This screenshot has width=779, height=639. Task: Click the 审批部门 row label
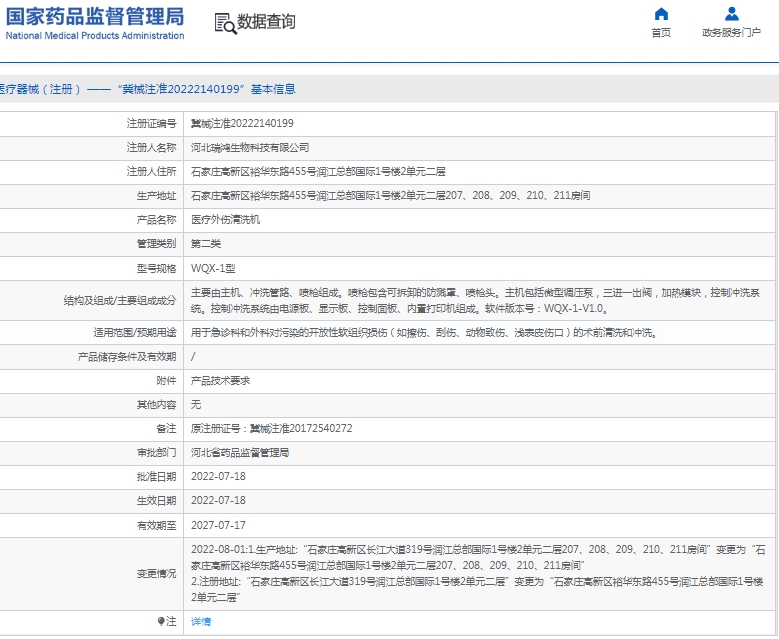156,453
